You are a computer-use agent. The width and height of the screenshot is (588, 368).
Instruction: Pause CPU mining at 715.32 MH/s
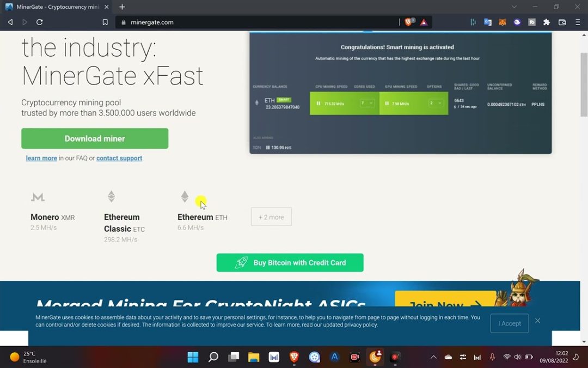tap(318, 103)
